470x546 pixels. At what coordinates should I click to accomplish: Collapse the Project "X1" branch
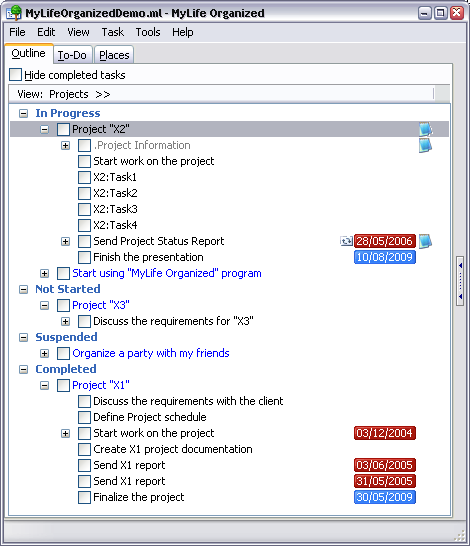[x=45, y=386]
